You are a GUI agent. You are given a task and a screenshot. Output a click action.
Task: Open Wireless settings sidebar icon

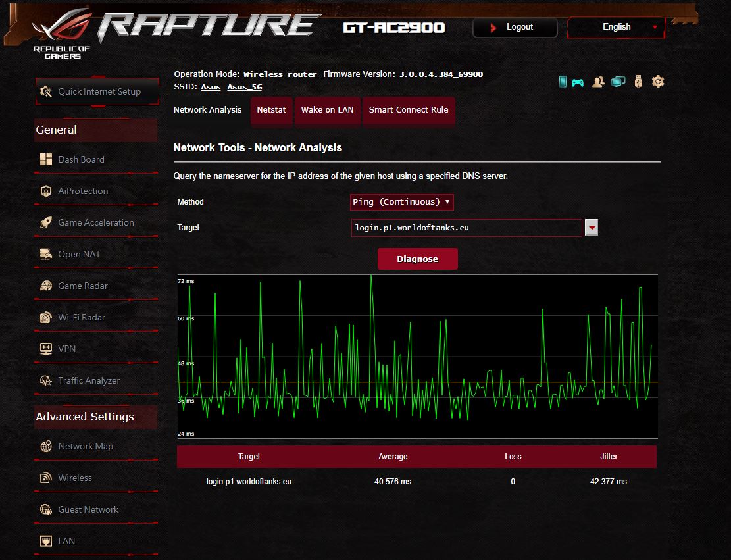[46, 478]
